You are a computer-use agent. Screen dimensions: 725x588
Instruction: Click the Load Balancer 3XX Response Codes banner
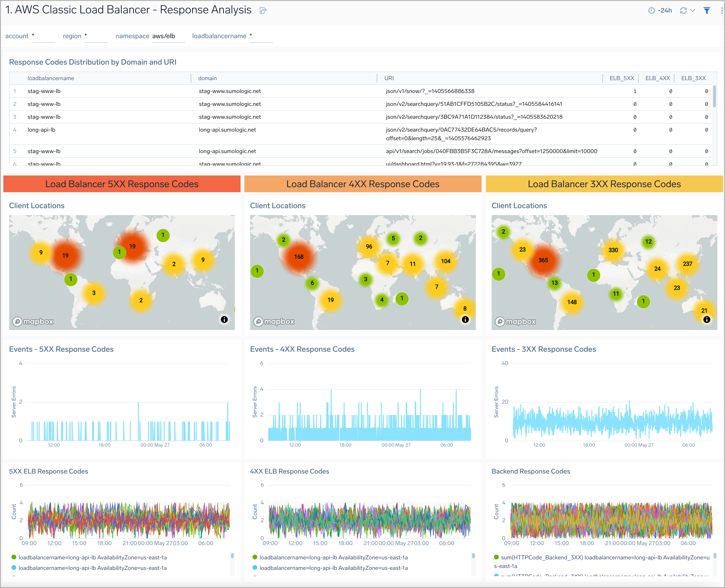tap(604, 184)
